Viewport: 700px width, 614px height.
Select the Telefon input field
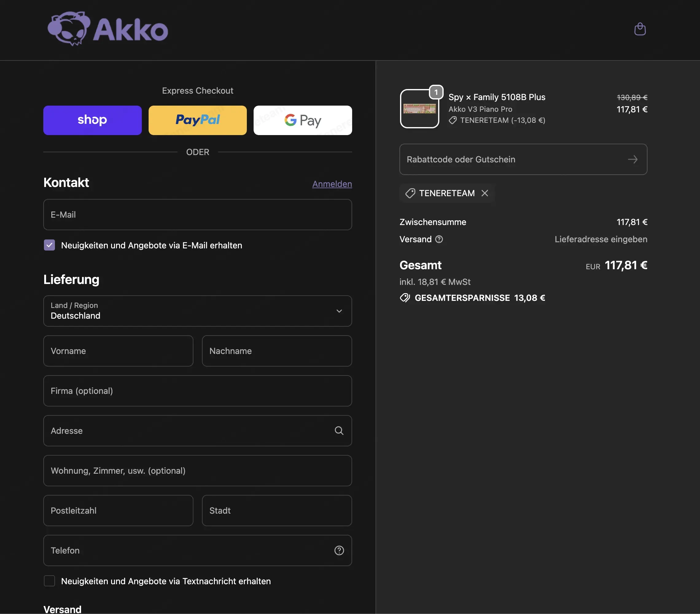coord(198,550)
